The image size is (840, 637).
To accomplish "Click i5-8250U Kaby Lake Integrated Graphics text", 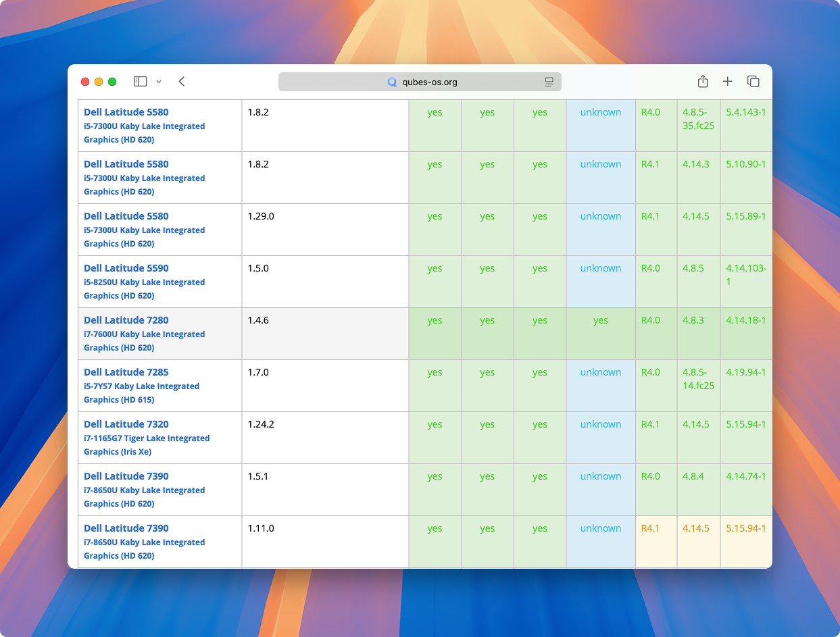I will [145, 289].
